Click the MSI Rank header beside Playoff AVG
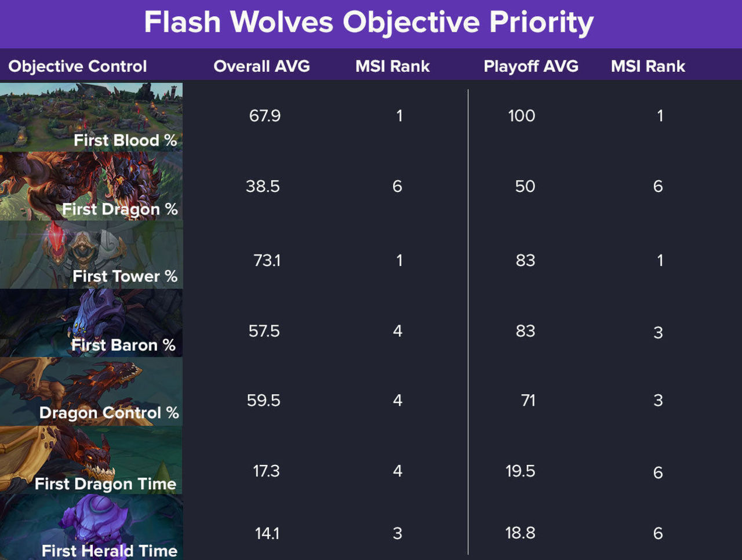The image size is (742, 560). [648, 66]
